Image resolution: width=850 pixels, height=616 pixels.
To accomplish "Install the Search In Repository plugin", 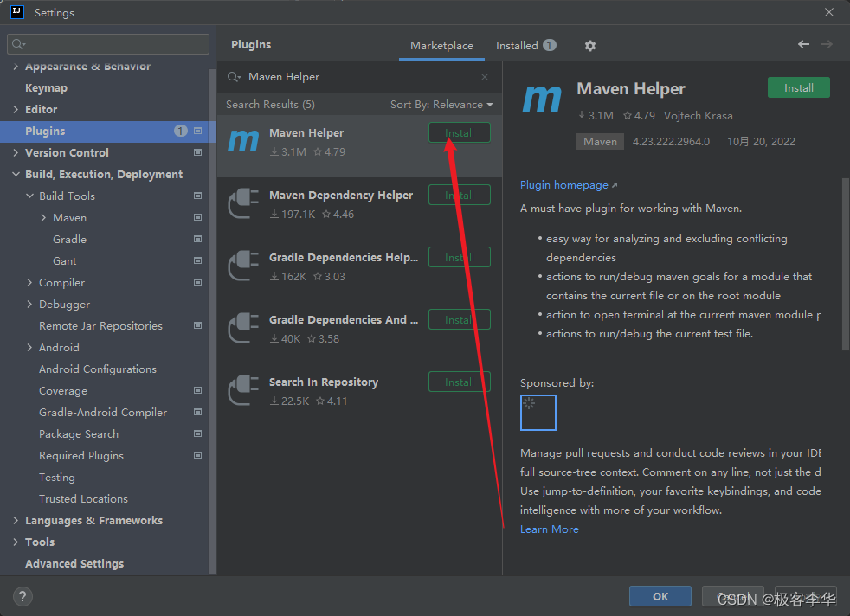I will pyautogui.click(x=460, y=382).
